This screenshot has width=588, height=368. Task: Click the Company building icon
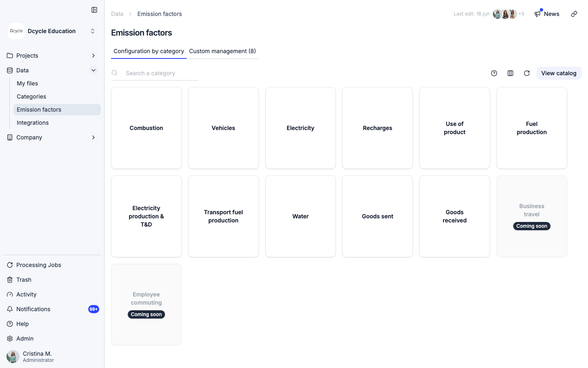coord(10,137)
